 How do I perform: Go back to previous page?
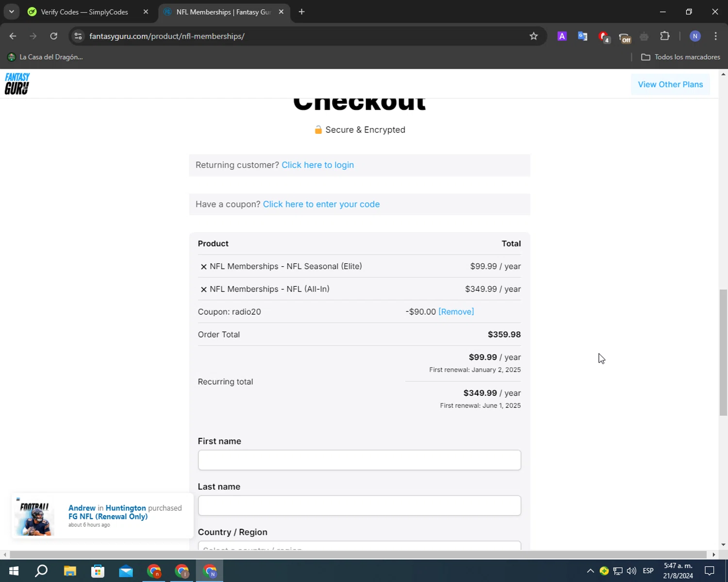[13, 36]
